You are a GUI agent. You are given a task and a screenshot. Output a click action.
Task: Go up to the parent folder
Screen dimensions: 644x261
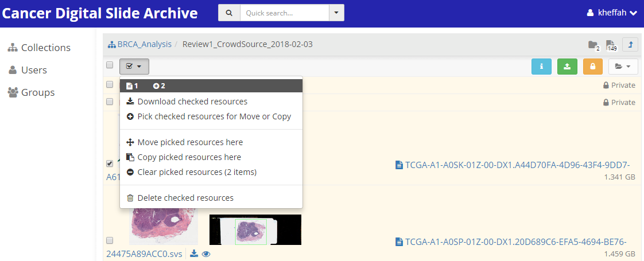pos(630,44)
